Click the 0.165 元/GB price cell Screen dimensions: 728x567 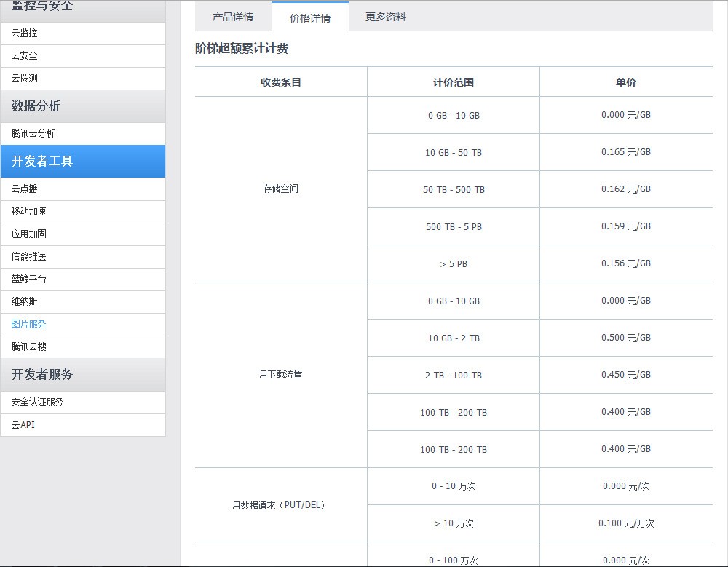(x=626, y=152)
